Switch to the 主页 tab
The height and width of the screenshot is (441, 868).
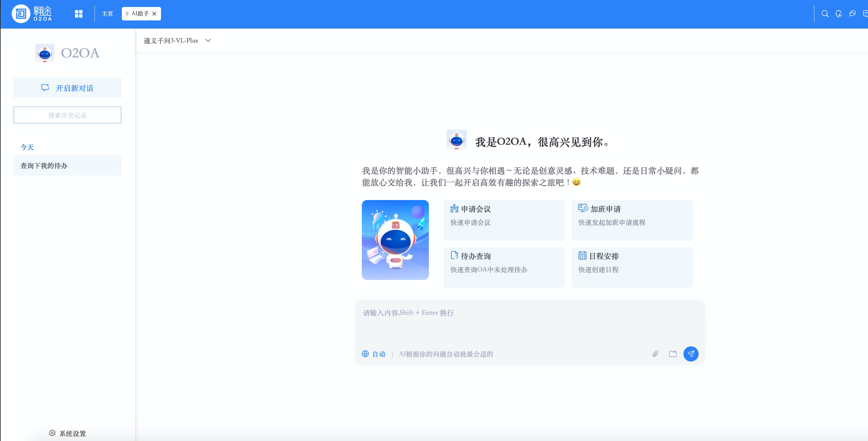pyautogui.click(x=108, y=14)
